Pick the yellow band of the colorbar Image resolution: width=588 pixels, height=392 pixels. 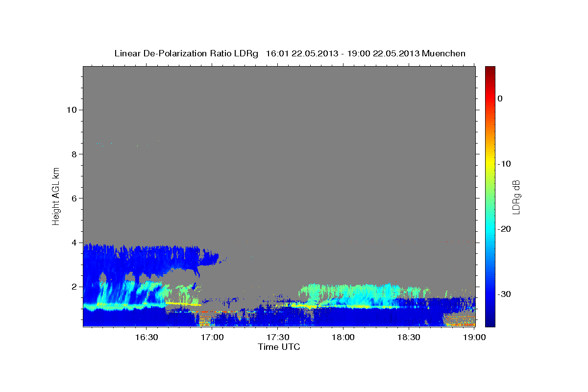(490, 164)
